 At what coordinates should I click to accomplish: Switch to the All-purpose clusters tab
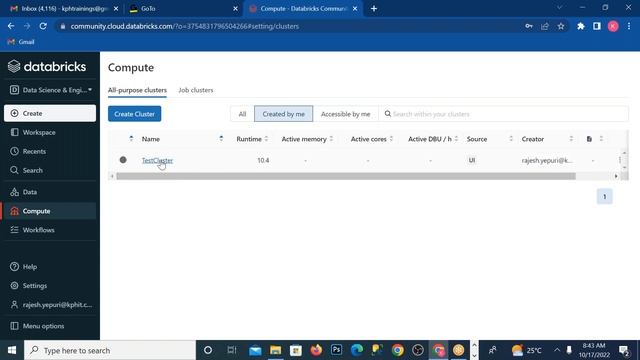point(137,90)
